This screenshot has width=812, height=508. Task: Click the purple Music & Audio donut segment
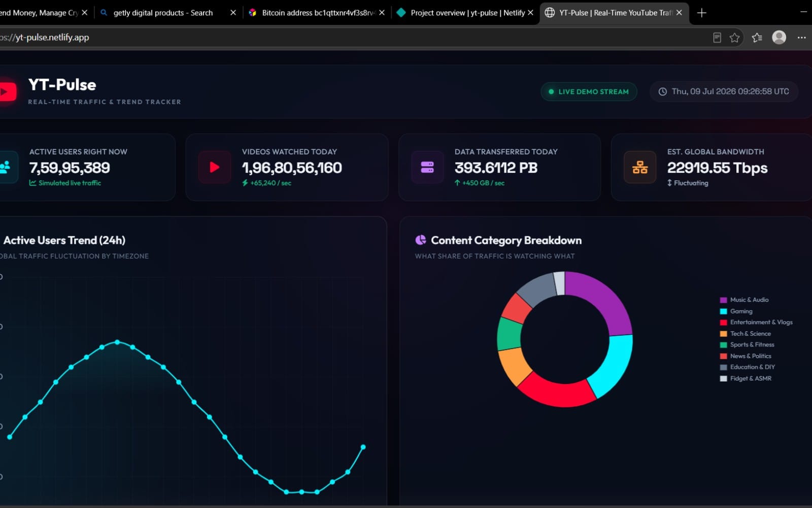coord(604,302)
